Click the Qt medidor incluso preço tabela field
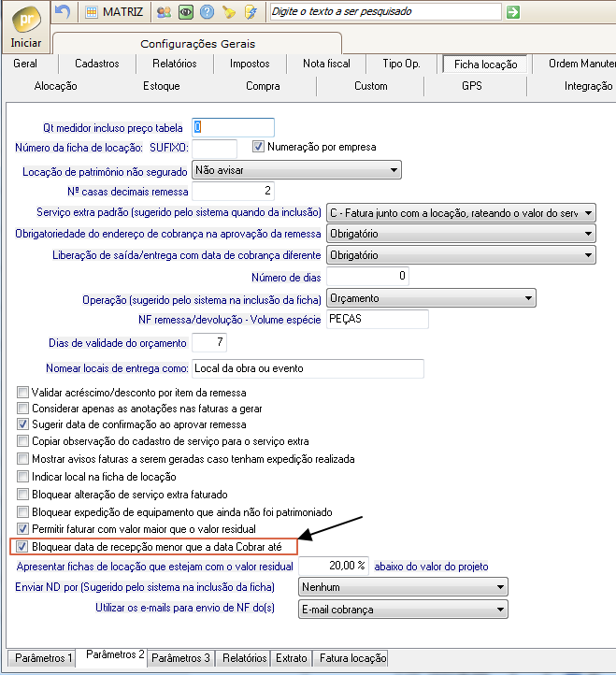This screenshot has height=675, width=616. point(233,127)
